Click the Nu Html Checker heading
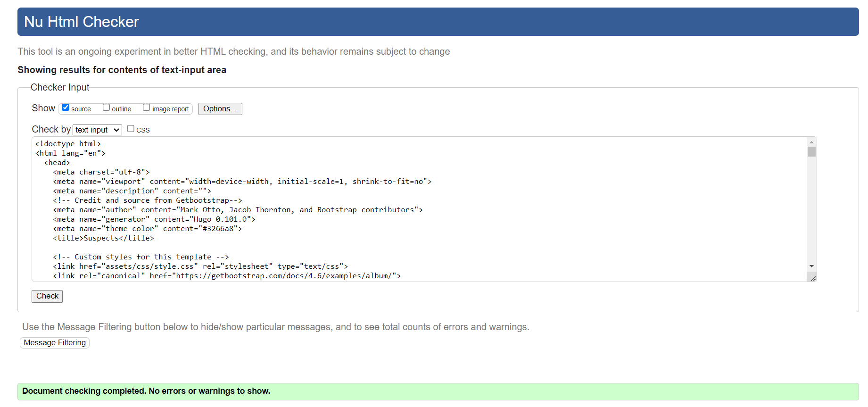 tap(82, 22)
